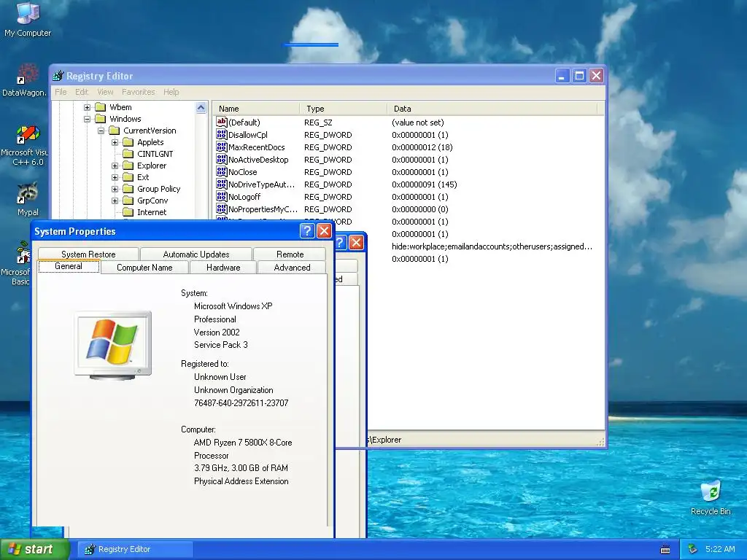Click the clock showing 5:22 AM
The height and width of the screenshot is (560, 747).
(720, 549)
